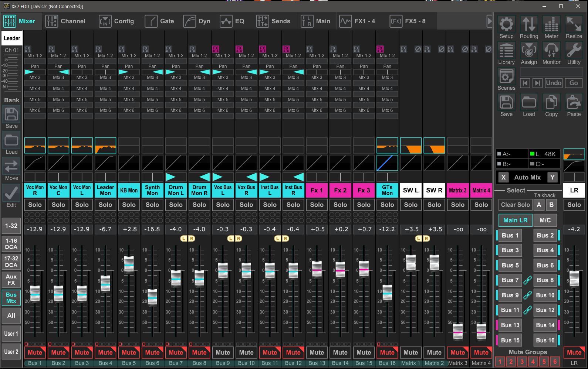Image resolution: width=588 pixels, height=369 pixels.
Task: Click the previous scene skip-back icon
Action: (x=525, y=83)
